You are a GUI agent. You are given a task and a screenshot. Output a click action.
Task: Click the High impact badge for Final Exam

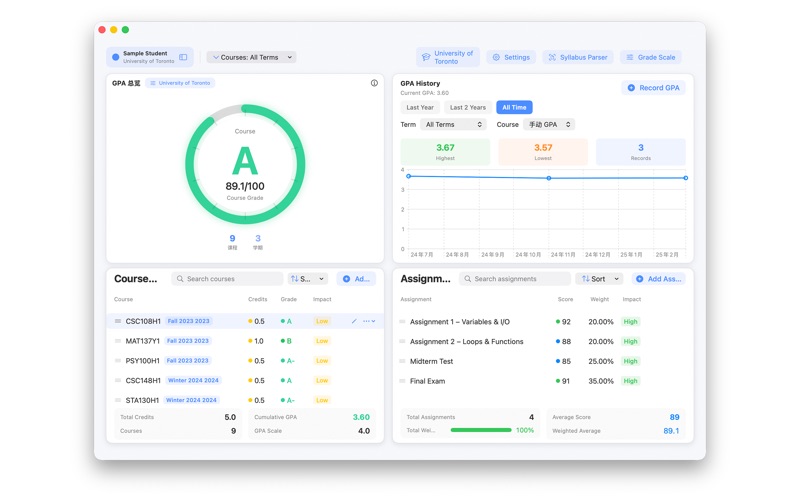pos(631,381)
